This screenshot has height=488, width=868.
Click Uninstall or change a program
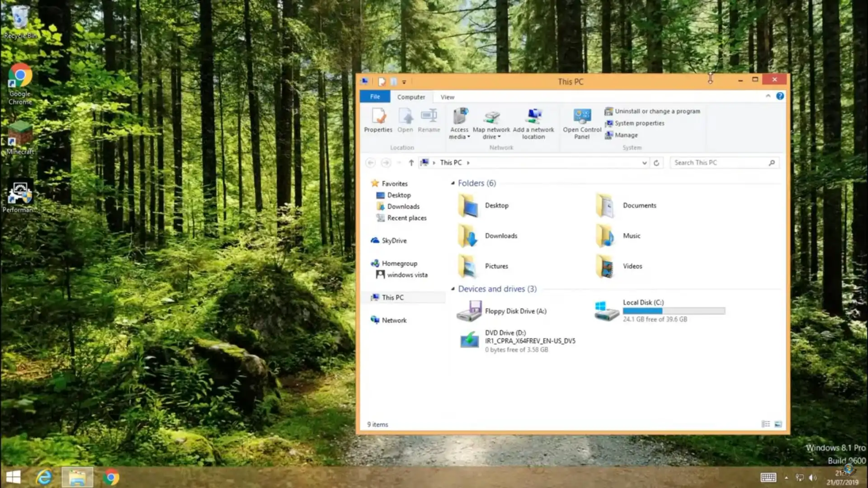click(657, 111)
